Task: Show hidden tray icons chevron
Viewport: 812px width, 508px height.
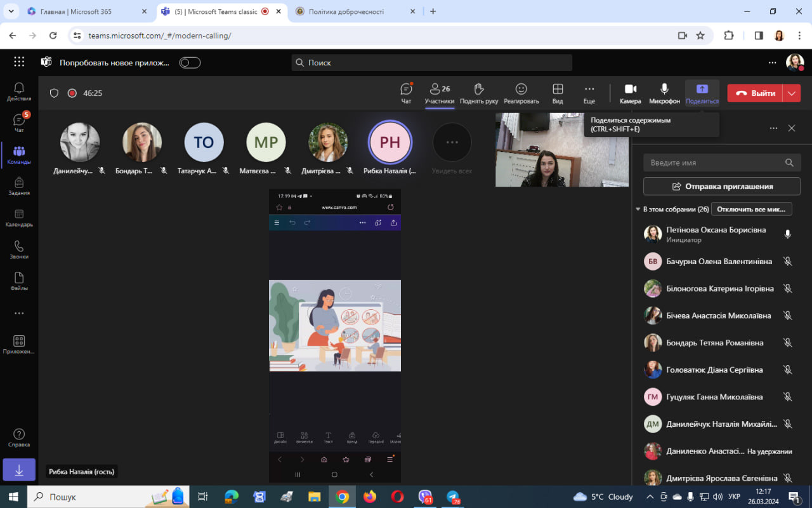Action: [x=650, y=497]
